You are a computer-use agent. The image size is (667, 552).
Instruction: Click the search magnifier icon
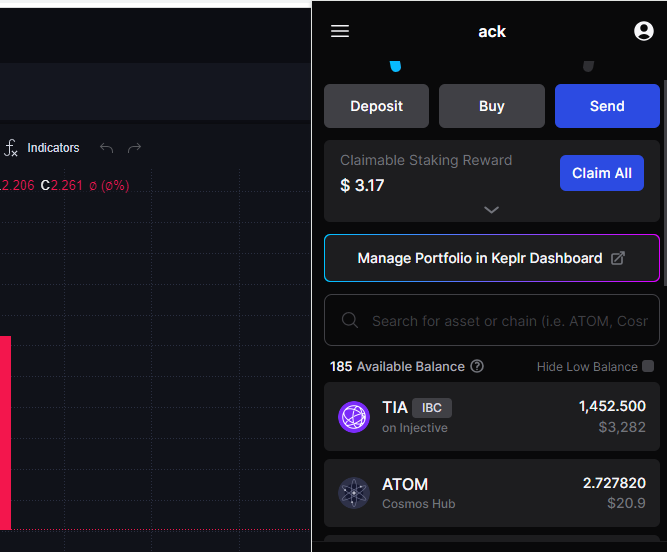click(350, 320)
